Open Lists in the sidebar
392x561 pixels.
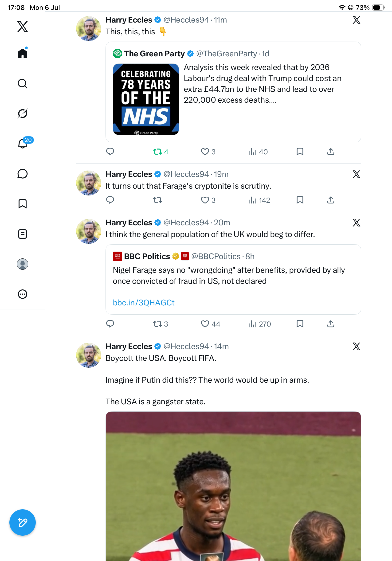tap(23, 234)
